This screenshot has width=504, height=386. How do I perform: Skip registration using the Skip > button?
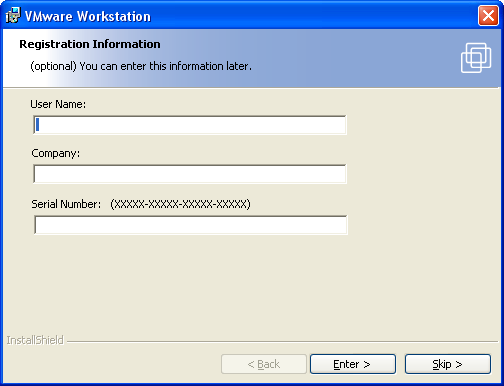[448, 364]
